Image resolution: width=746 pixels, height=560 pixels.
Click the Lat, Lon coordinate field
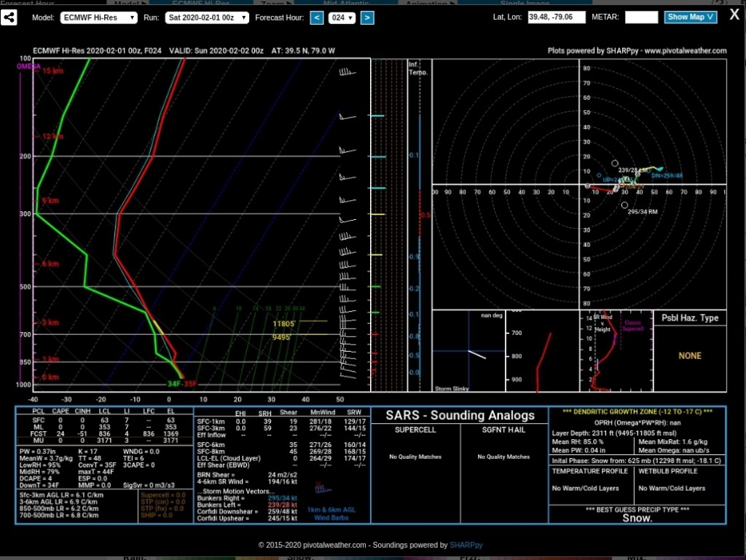pyautogui.click(x=557, y=17)
